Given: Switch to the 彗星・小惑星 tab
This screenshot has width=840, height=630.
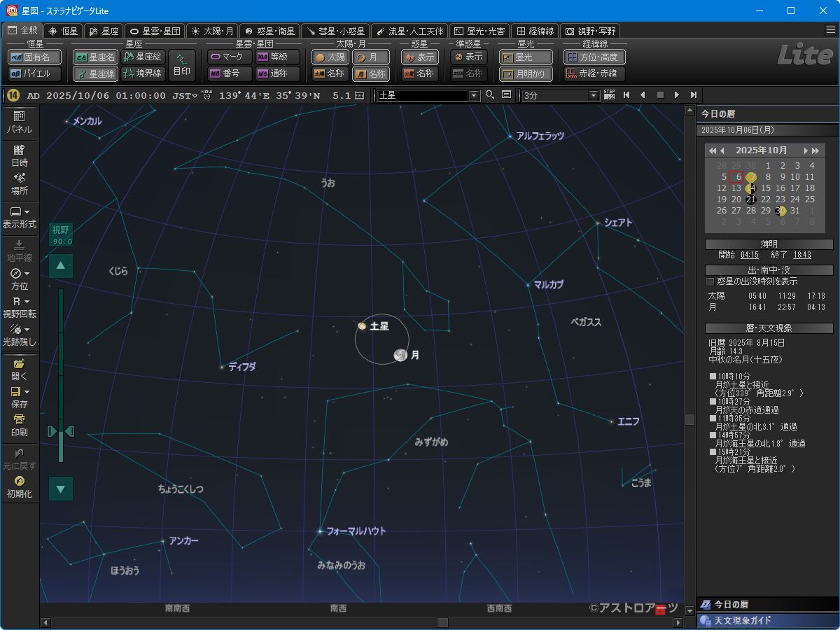Looking at the screenshot, I should pyautogui.click(x=335, y=31).
